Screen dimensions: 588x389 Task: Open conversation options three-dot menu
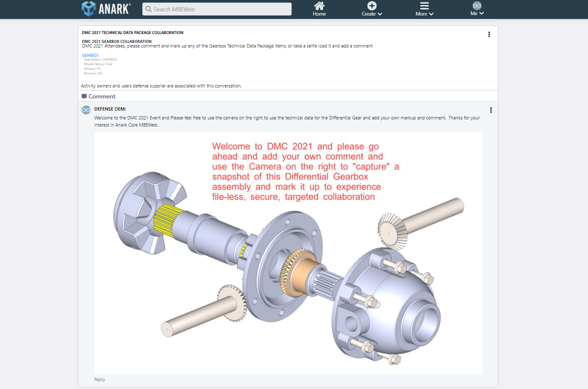point(489,34)
